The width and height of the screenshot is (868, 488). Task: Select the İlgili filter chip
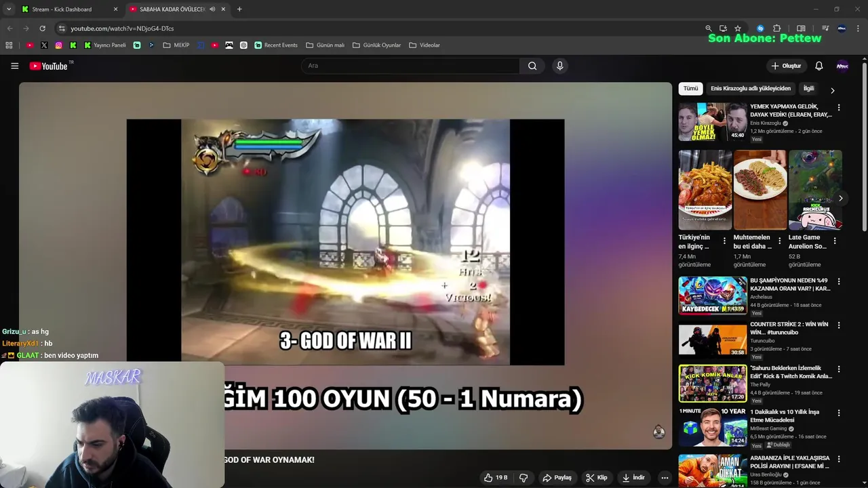tap(808, 89)
